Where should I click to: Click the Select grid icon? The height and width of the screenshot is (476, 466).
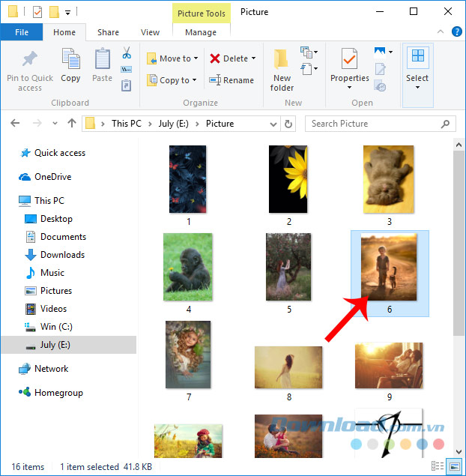[x=418, y=57]
